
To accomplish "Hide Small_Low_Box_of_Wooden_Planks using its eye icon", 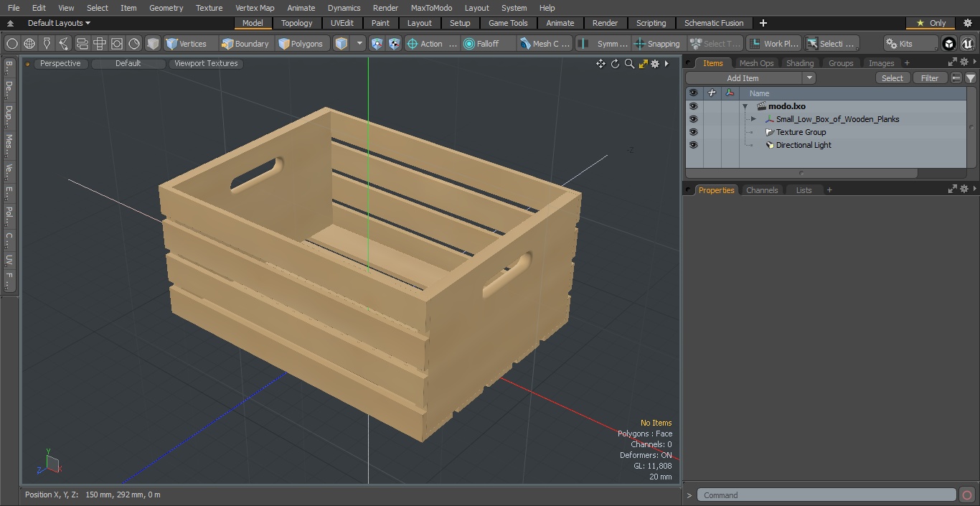I will 693,119.
